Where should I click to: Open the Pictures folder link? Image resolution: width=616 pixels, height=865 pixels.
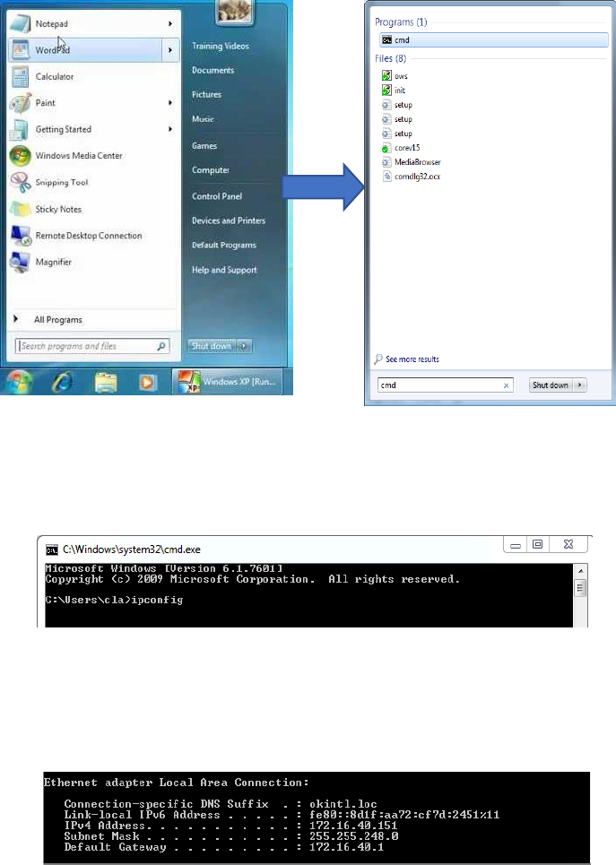206,94
